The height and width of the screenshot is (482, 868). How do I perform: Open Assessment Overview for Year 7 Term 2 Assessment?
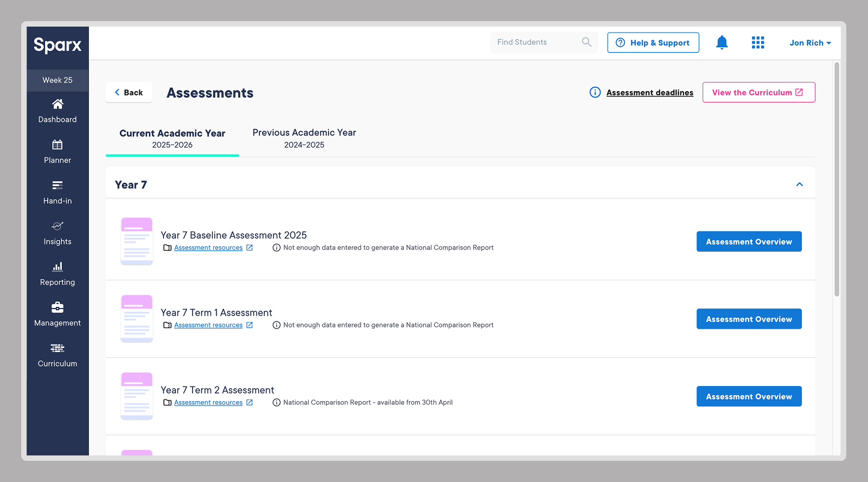pyautogui.click(x=749, y=396)
